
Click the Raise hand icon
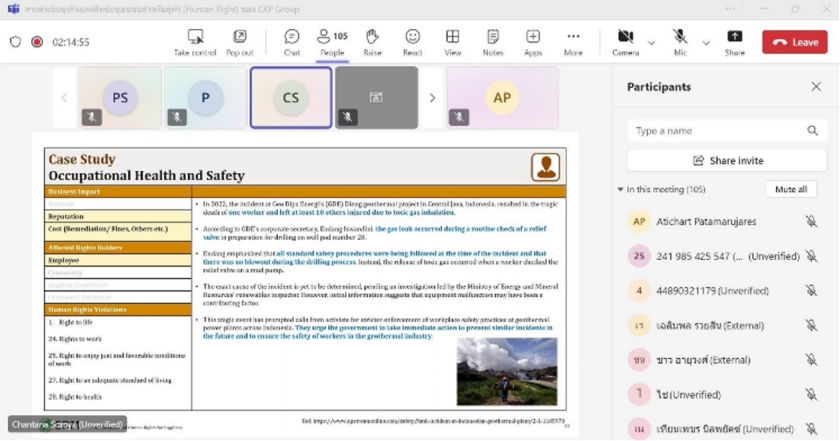[x=372, y=42]
